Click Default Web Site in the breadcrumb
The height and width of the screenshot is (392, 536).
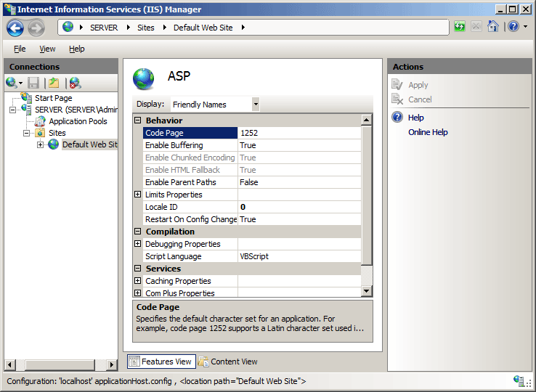click(203, 28)
